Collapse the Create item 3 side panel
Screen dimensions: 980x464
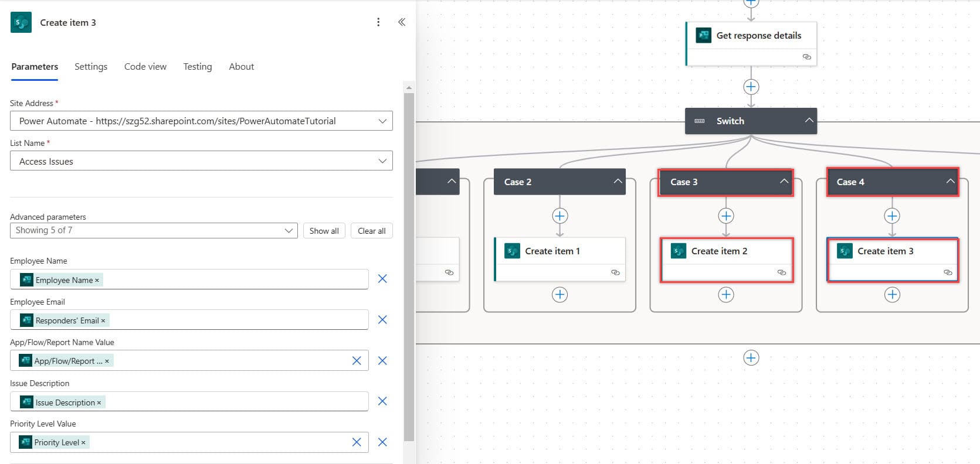(x=402, y=22)
